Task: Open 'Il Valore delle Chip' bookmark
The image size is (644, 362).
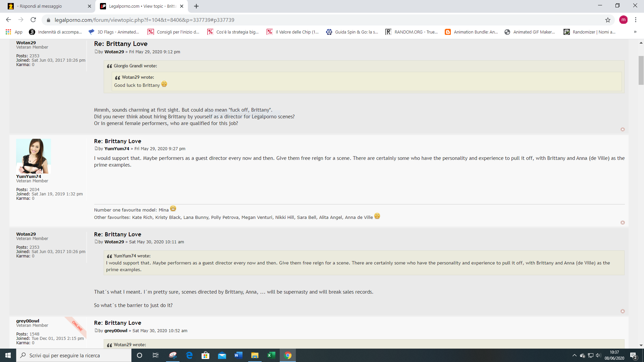Action: point(293,32)
